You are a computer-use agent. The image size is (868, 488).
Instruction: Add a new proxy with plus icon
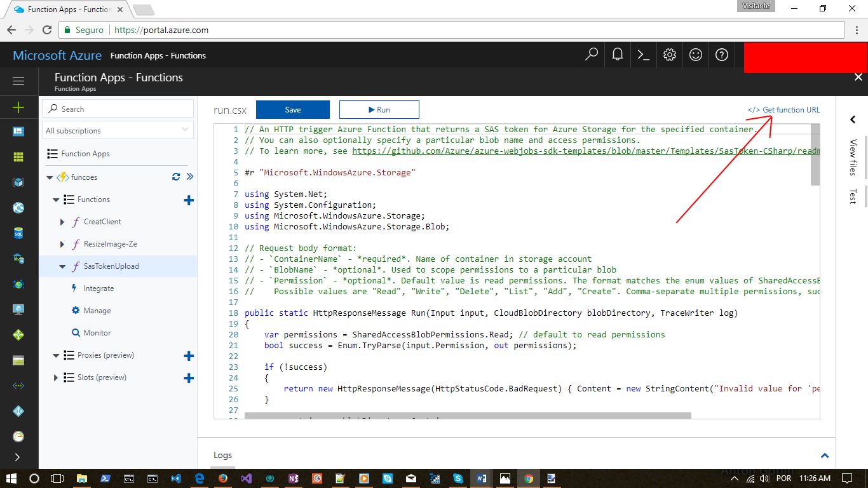tap(189, 356)
